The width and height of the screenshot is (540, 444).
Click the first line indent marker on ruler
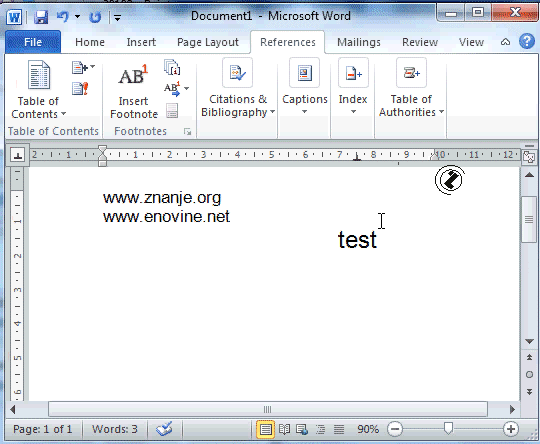pos(102,150)
